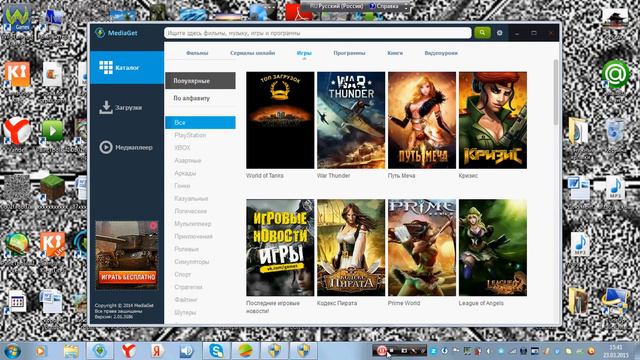The image size is (640, 360).
Task: Select the Все category filter
Action: tap(200, 122)
